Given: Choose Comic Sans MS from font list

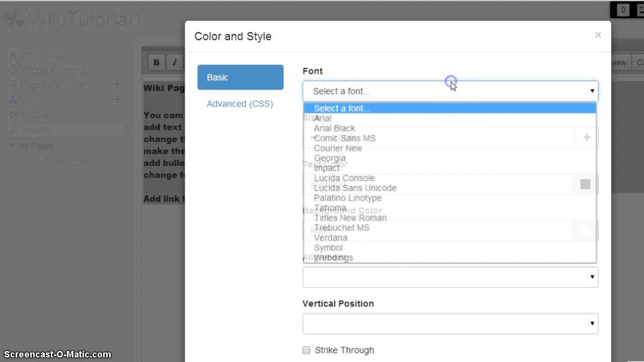Looking at the screenshot, I should coord(345,138).
